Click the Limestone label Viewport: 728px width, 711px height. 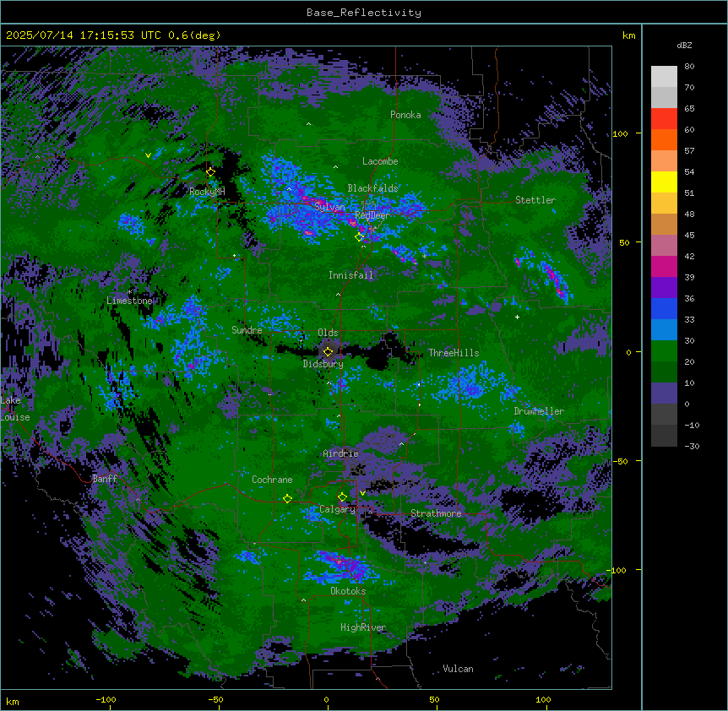tap(129, 301)
